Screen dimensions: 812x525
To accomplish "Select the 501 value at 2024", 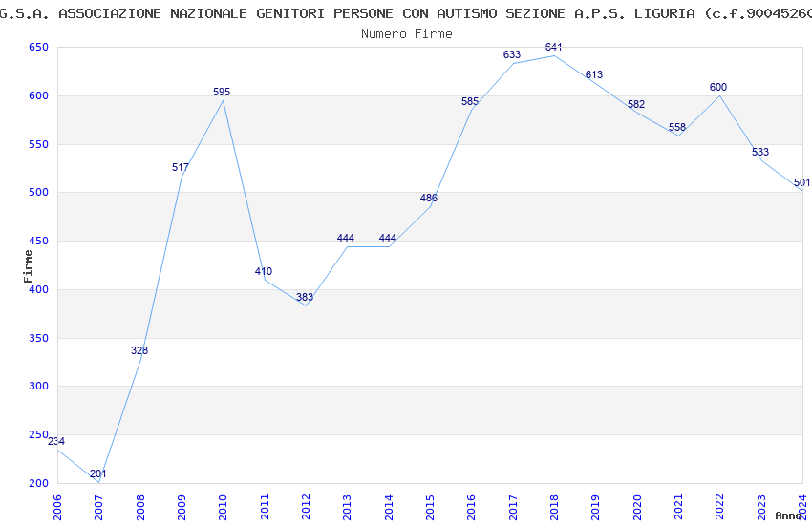I will pos(801,182).
